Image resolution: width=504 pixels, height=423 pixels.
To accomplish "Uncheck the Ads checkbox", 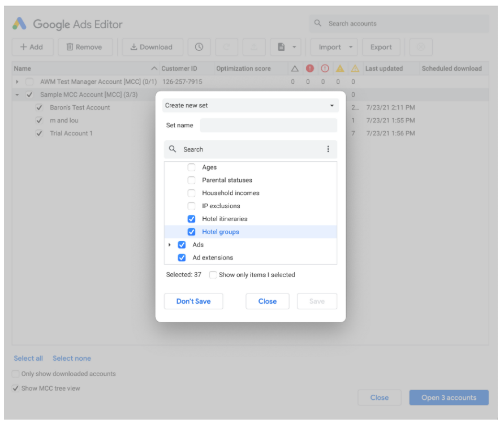I will 182,245.
